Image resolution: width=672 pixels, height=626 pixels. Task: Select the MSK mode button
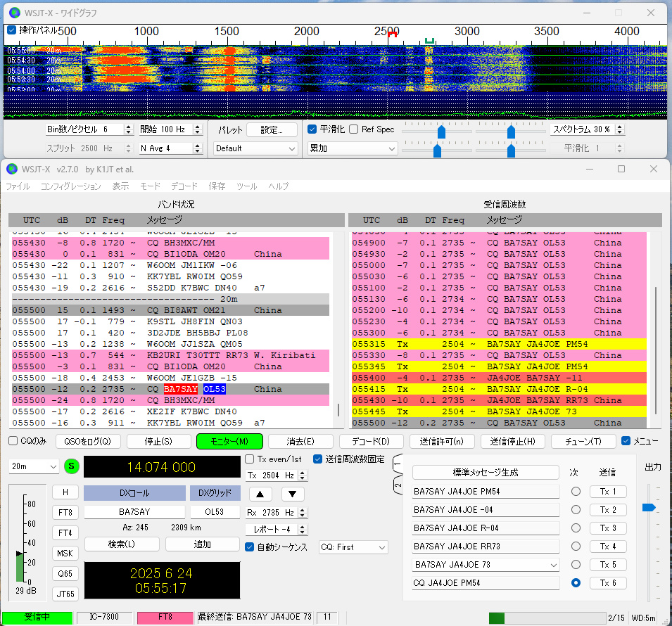(65, 553)
